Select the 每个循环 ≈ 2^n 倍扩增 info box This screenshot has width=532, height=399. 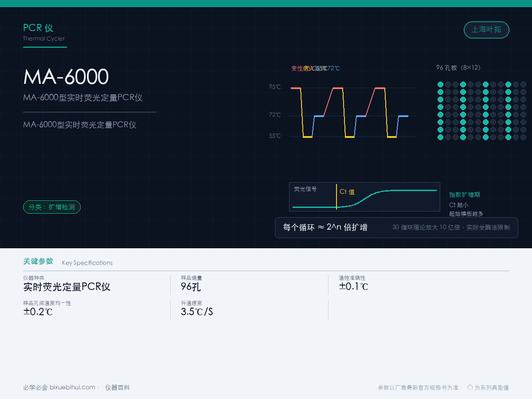click(x=396, y=227)
